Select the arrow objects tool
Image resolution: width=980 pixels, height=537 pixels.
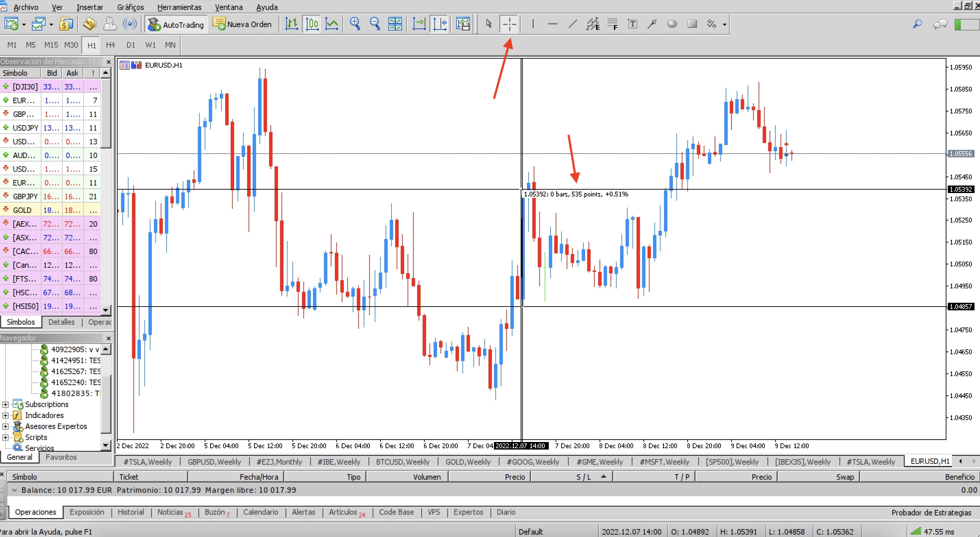652,24
